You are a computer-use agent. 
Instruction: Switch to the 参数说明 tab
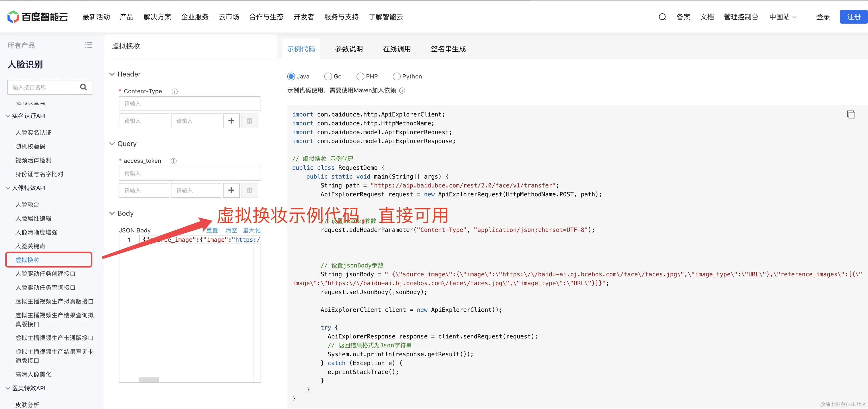click(x=349, y=49)
